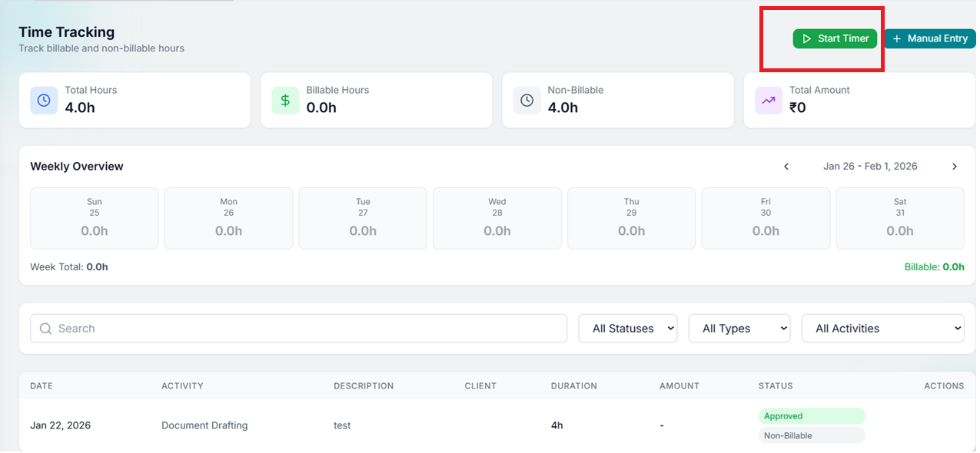Click the Jan 22, 2026 date cell
980x453 pixels.
(60, 425)
